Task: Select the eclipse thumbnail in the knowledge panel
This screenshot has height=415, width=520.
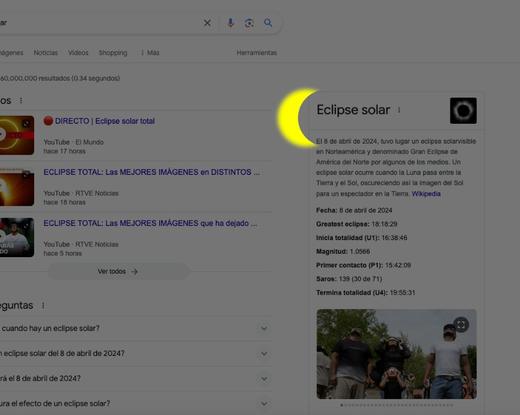Action: pos(463,111)
